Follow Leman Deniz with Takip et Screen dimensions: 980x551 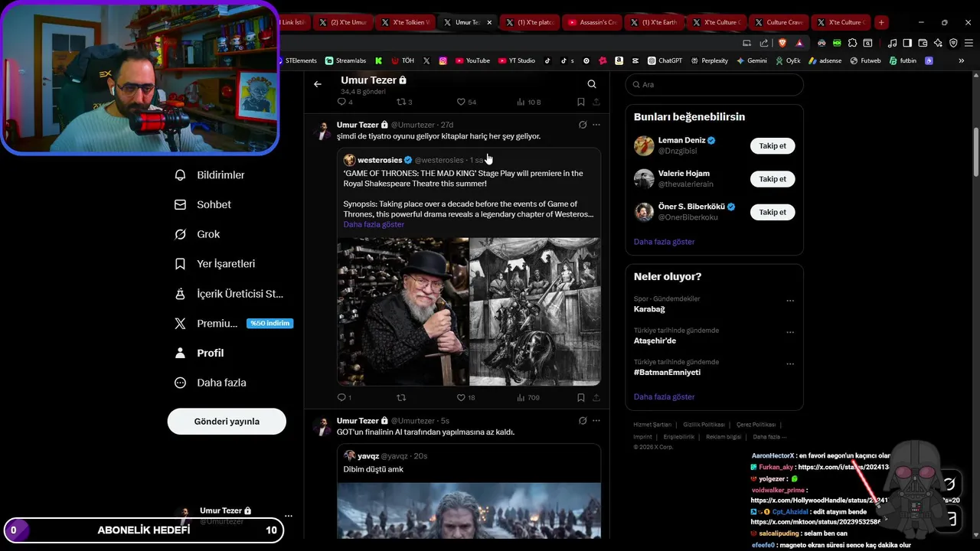click(x=773, y=146)
